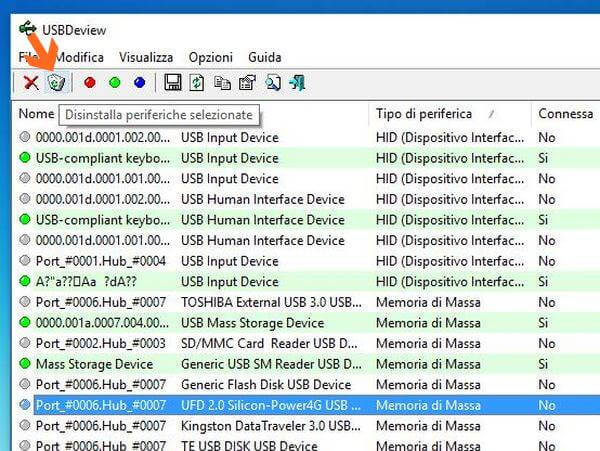This screenshot has width=600, height=451.
Task: Click Uninstall selected devices recycle icon
Action: (57, 82)
